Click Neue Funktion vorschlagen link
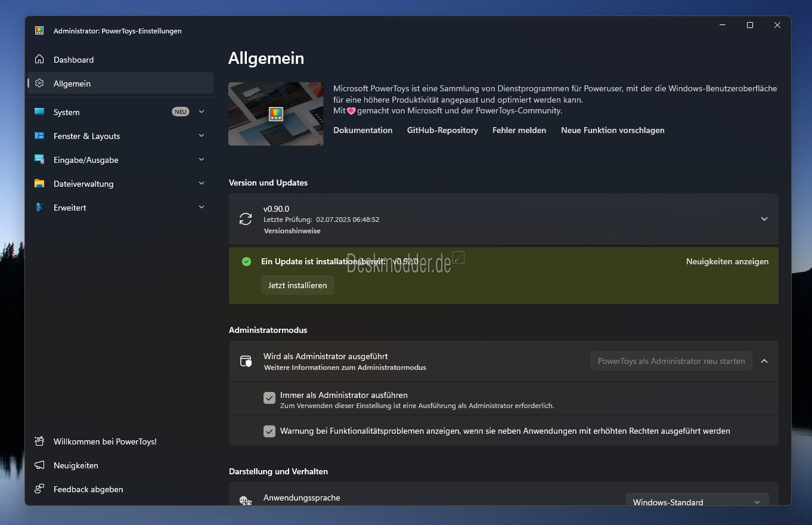The image size is (812, 525). pyautogui.click(x=613, y=130)
